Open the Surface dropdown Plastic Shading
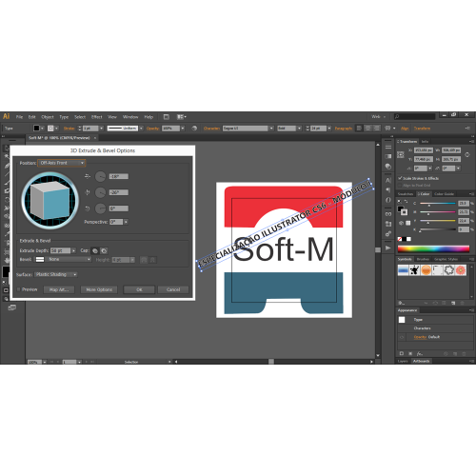 [x=56, y=274]
